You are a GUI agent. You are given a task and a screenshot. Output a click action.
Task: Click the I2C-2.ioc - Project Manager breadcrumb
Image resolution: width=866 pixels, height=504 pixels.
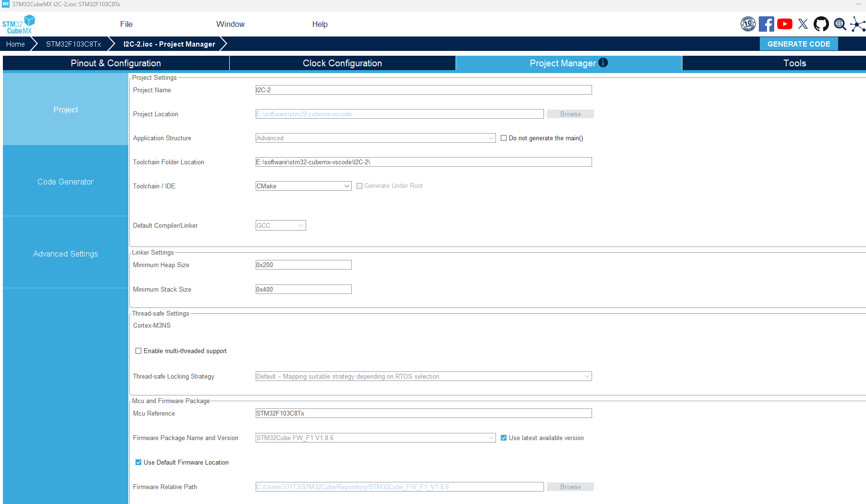tap(169, 44)
